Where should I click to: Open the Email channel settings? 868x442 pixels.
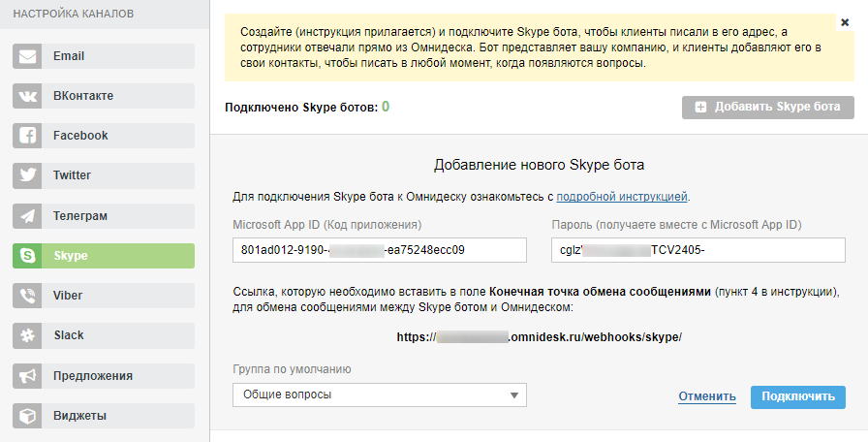104,56
